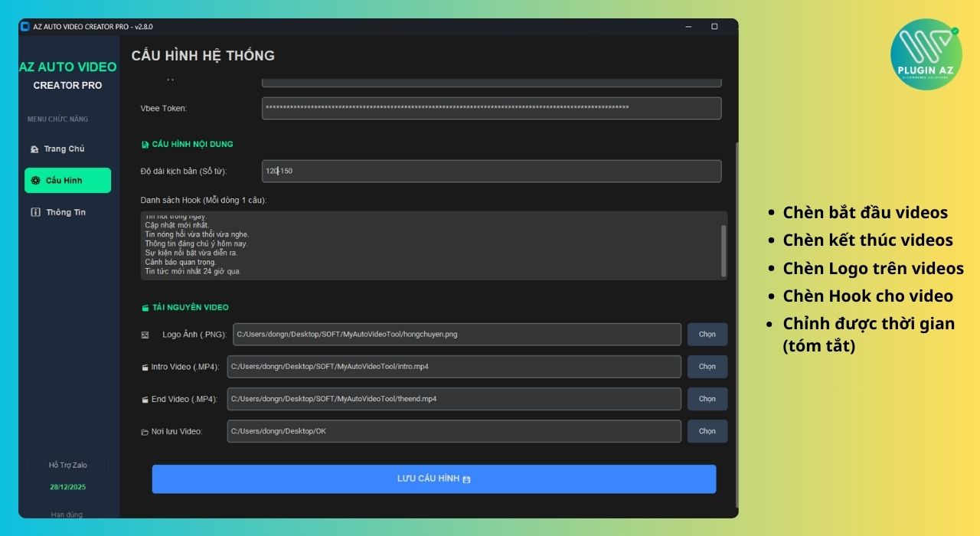Click the video icon before TẢI NGUYÊN VIDEO
Screen dimensions: 980x536
144,307
